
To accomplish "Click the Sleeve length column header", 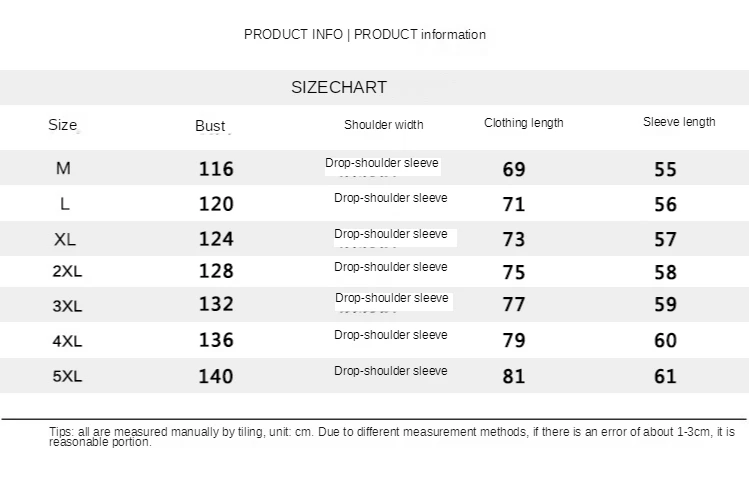I will click(x=679, y=122).
